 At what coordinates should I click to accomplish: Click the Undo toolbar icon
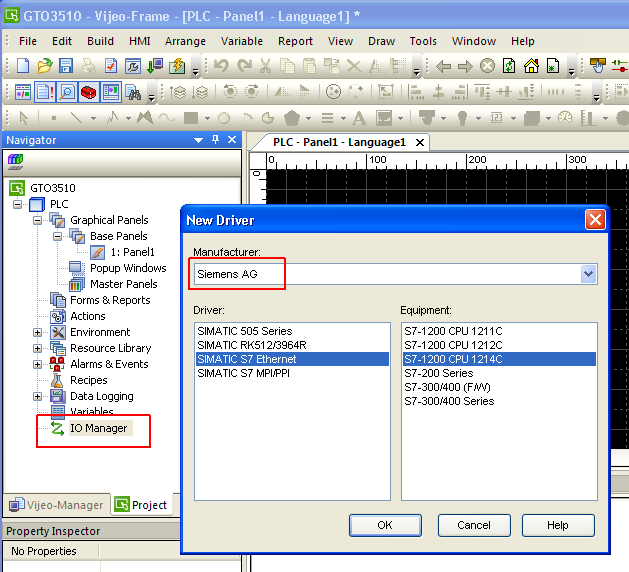tap(221, 66)
